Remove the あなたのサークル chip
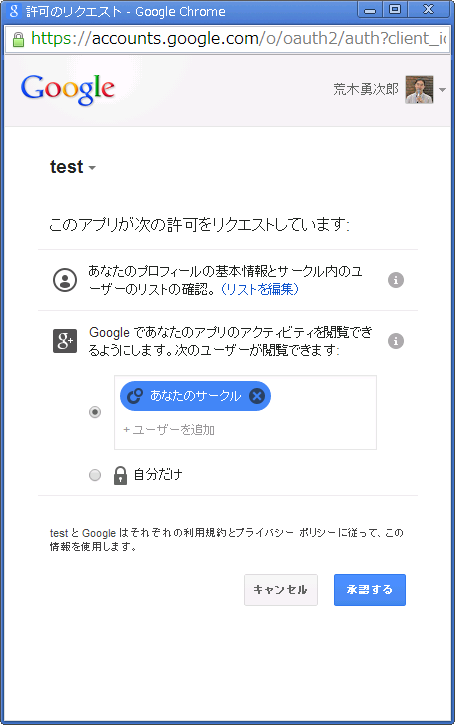Image resolution: width=455 pixels, height=725 pixels. click(257, 396)
